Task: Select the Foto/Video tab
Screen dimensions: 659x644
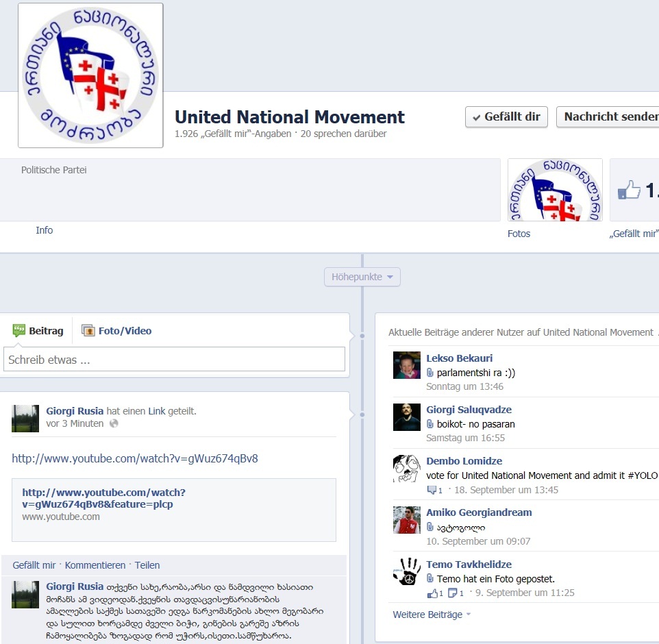Action: point(116,331)
